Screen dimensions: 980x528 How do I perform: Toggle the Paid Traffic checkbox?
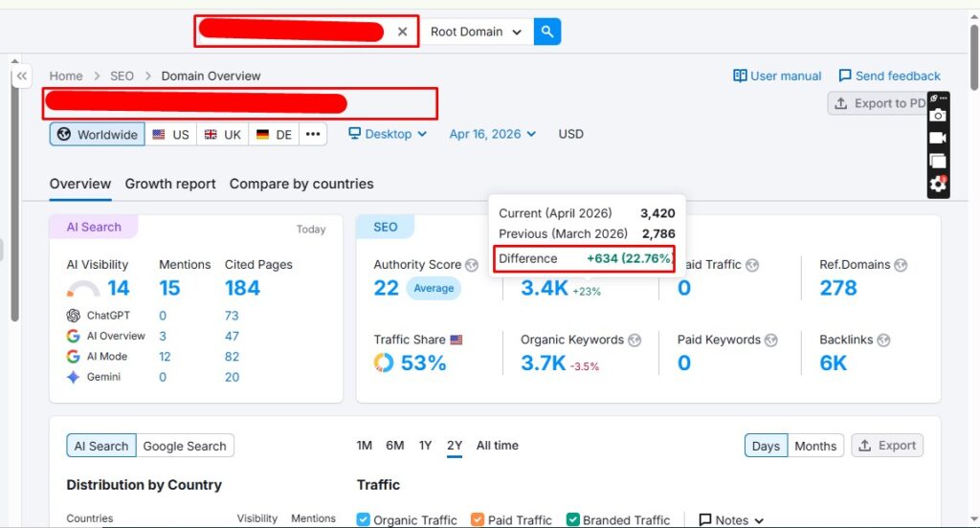tap(478, 519)
